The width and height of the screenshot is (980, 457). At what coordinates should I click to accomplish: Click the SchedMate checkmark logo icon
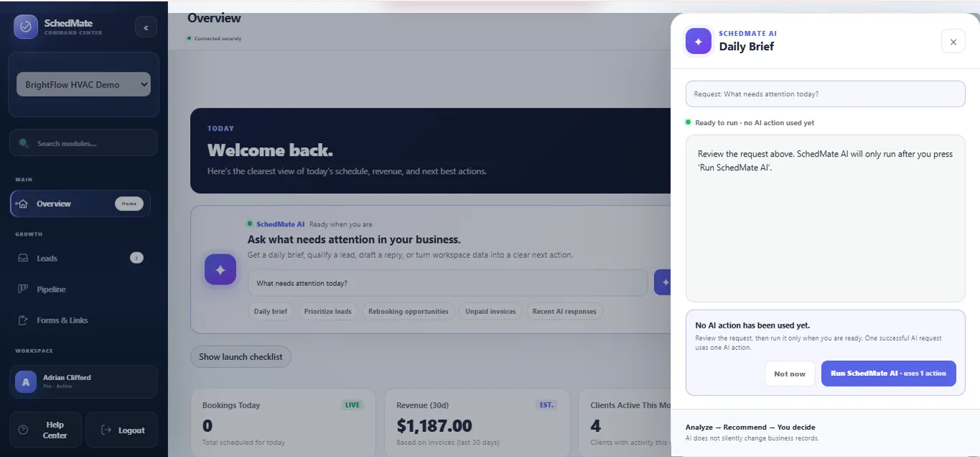pyautogui.click(x=26, y=27)
